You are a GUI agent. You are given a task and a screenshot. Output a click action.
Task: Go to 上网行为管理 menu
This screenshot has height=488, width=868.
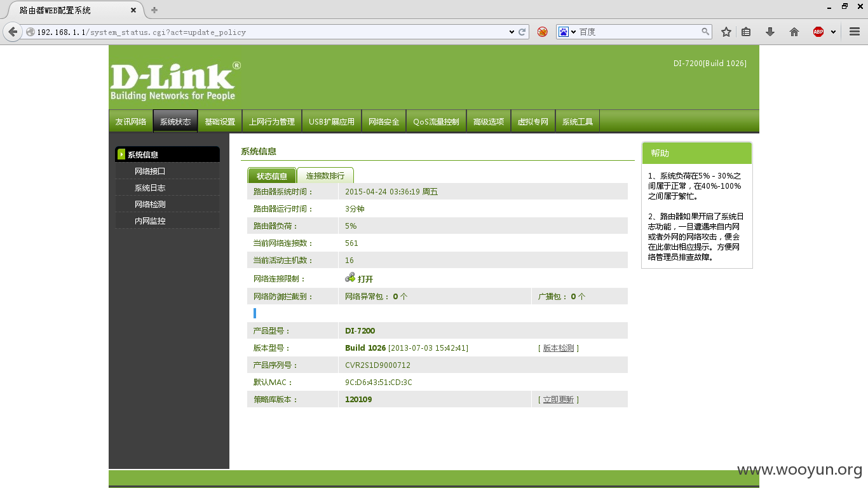click(272, 121)
